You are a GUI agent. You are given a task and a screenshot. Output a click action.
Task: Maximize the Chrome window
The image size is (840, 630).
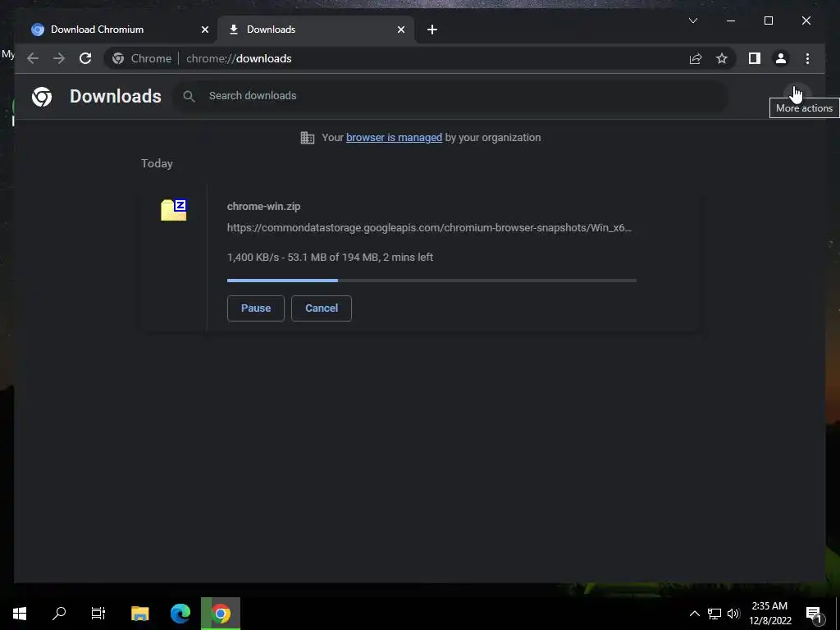(x=768, y=21)
